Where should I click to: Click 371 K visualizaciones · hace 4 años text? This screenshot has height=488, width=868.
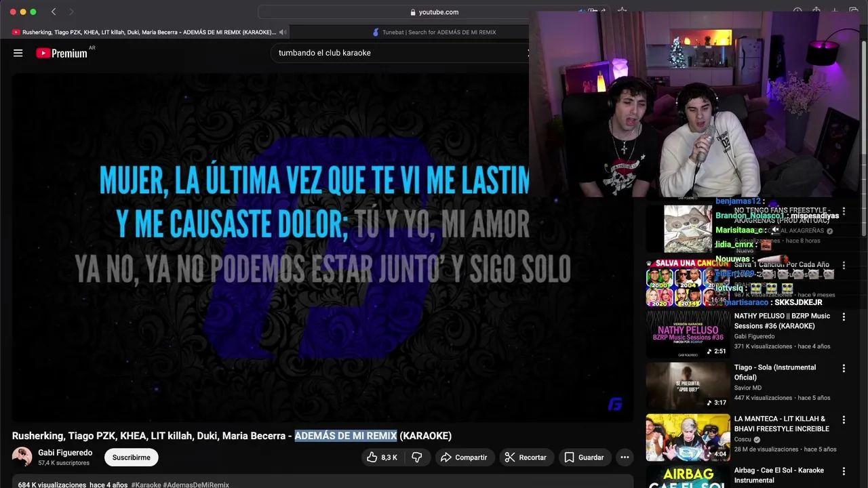[782, 346]
